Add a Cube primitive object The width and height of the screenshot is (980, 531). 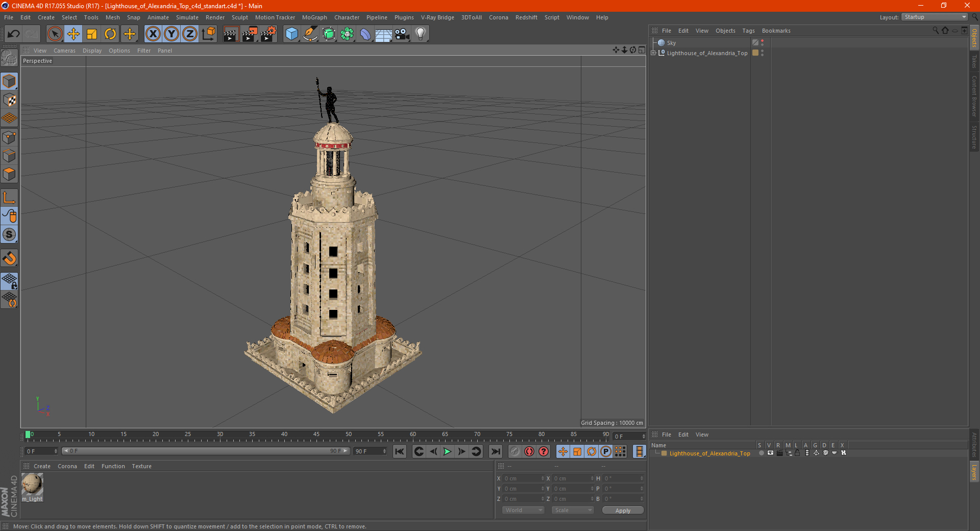[291, 34]
